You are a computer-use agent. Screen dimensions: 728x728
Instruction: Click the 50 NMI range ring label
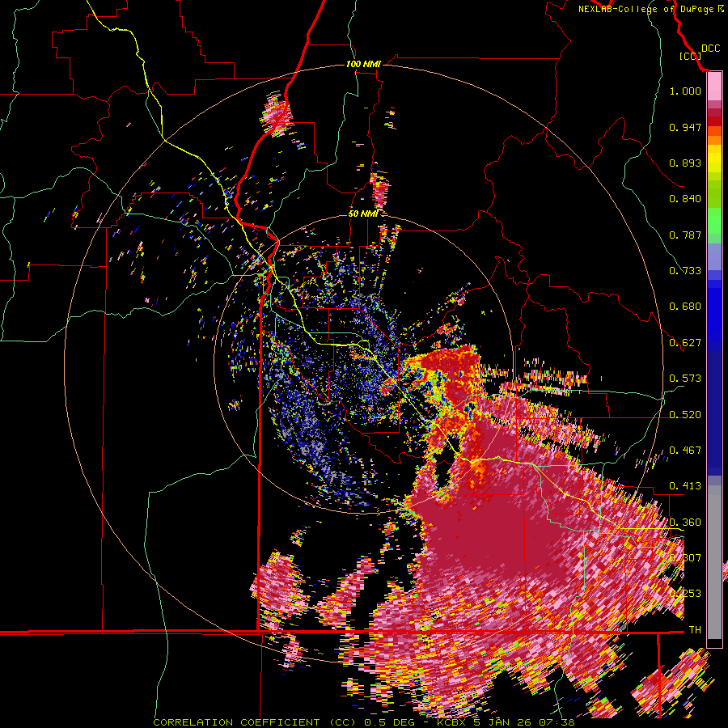(x=362, y=214)
